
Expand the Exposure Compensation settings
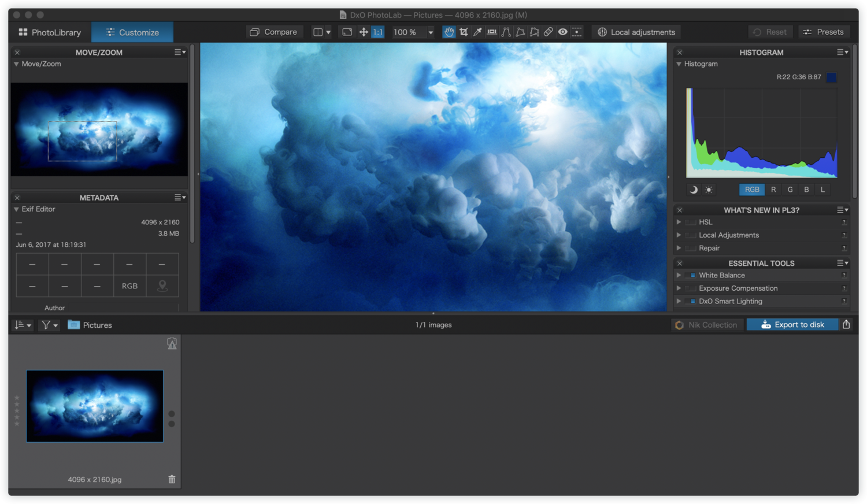(x=679, y=288)
